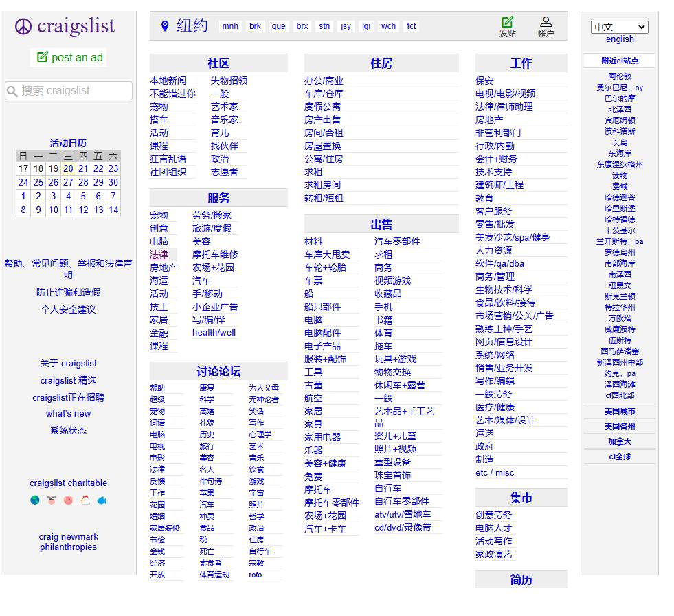Open the 讨论论坛 section heading

point(218,371)
